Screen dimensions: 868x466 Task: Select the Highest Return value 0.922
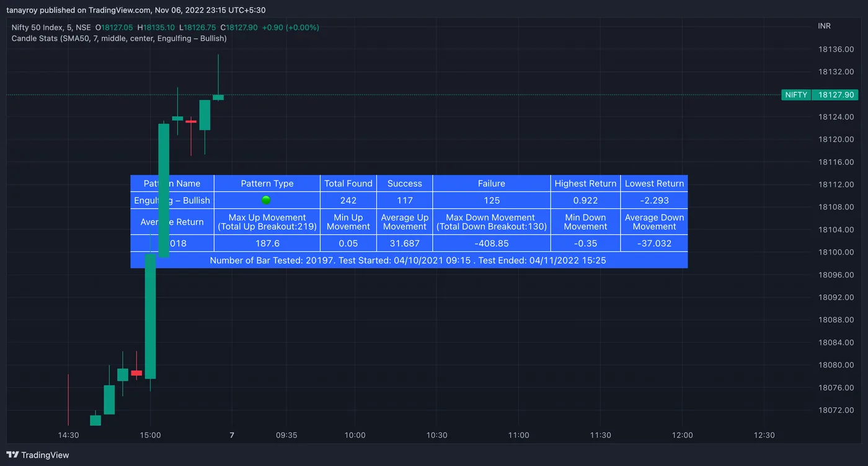tap(585, 201)
